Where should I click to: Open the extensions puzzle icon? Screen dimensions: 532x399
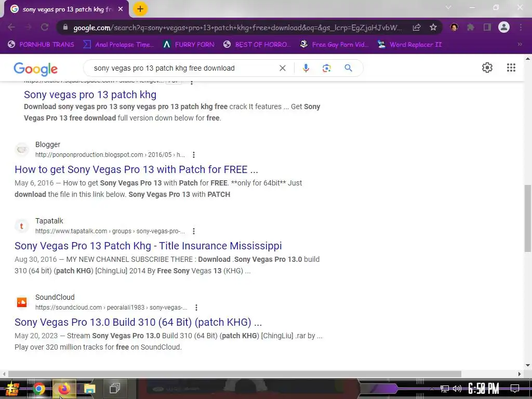point(470,27)
